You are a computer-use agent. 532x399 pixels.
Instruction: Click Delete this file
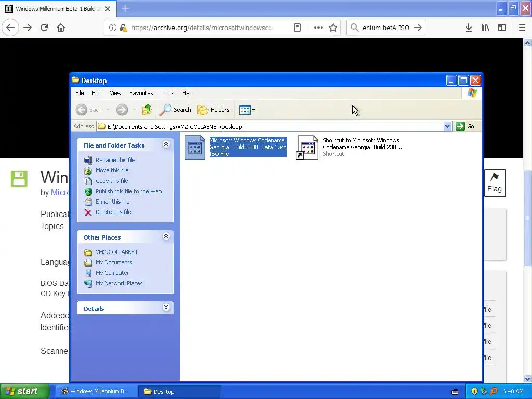tap(113, 212)
